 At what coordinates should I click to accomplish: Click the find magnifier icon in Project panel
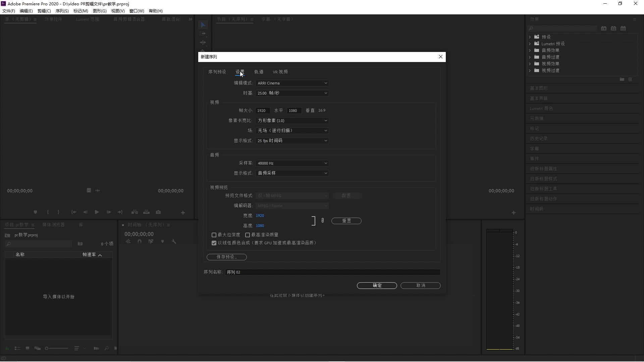click(107, 348)
